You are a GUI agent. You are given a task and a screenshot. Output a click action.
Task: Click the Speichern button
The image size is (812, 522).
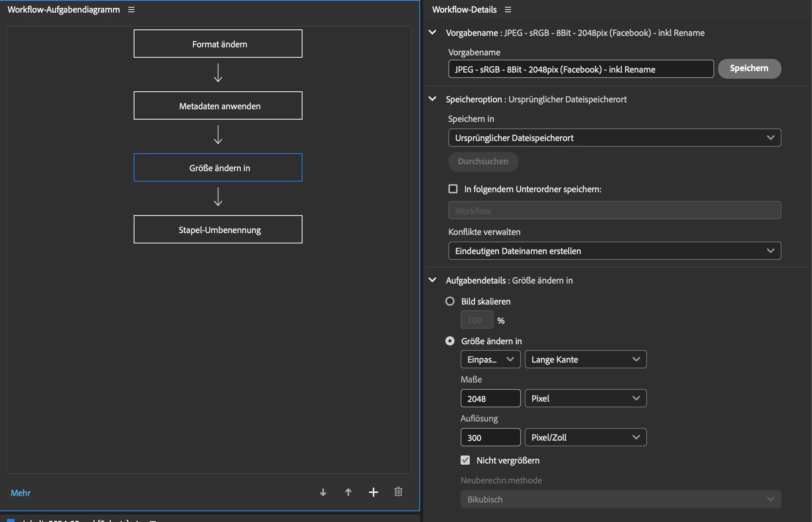click(749, 68)
